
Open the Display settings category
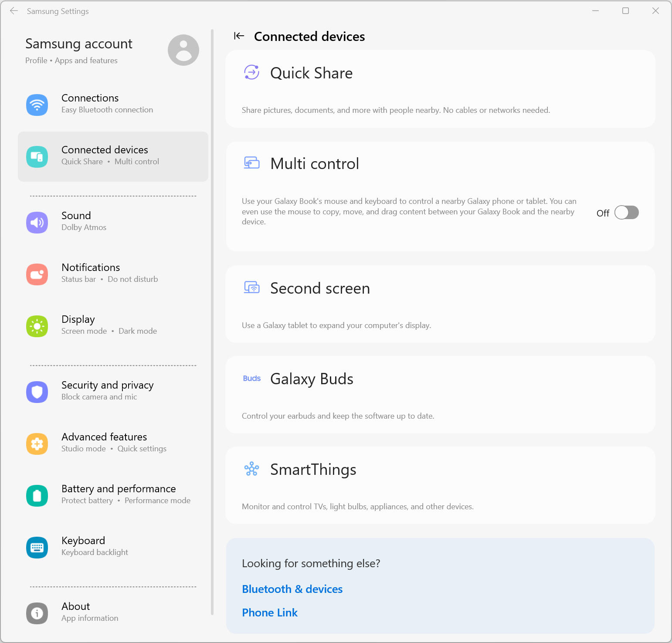click(x=113, y=326)
